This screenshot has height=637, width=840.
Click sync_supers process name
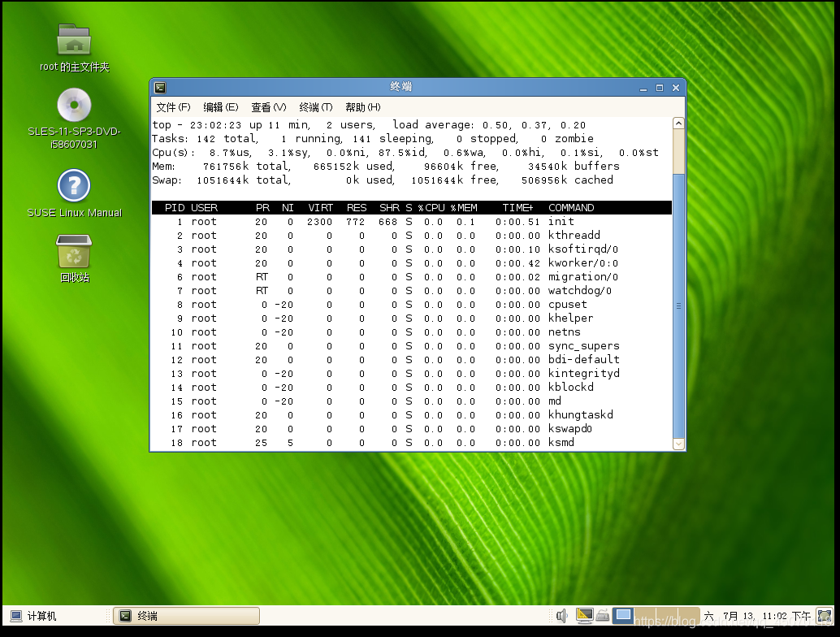tap(583, 346)
